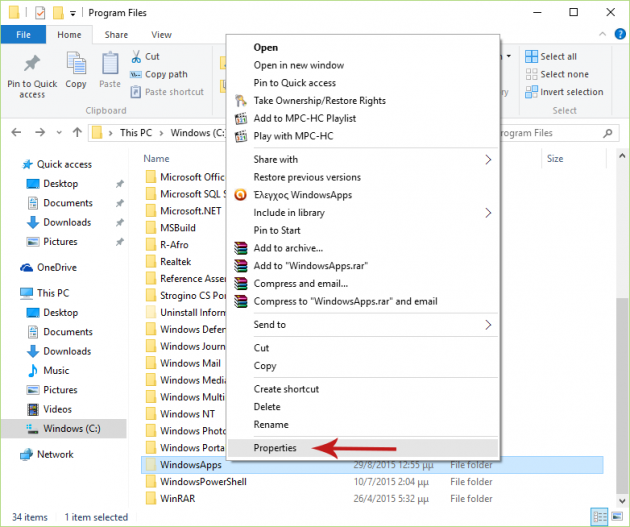Choose Delete in the context menu

tap(364, 406)
